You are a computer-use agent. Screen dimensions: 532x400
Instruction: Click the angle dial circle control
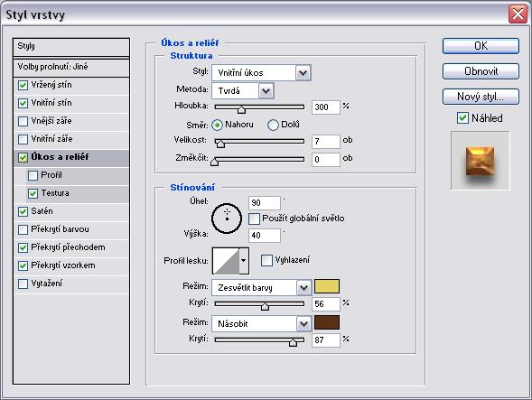pyautogui.click(x=227, y=219)
